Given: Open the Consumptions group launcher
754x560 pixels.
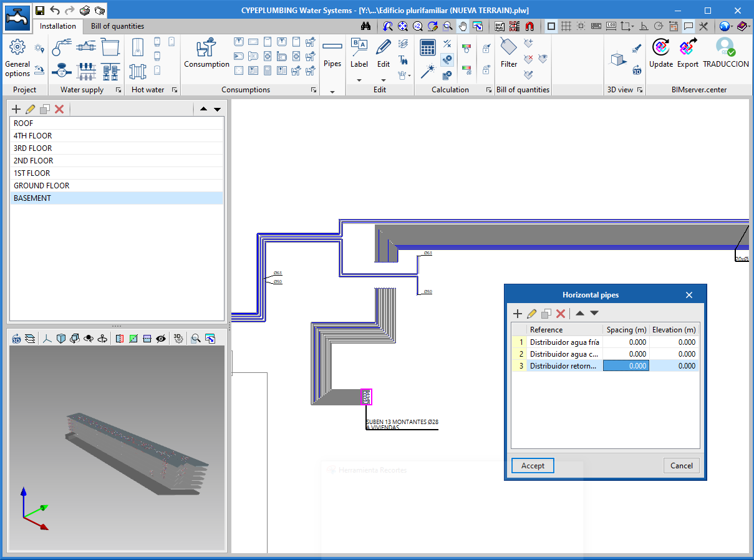Looking at the screenshot, I should pyautogui.click(x=314, y=90).
